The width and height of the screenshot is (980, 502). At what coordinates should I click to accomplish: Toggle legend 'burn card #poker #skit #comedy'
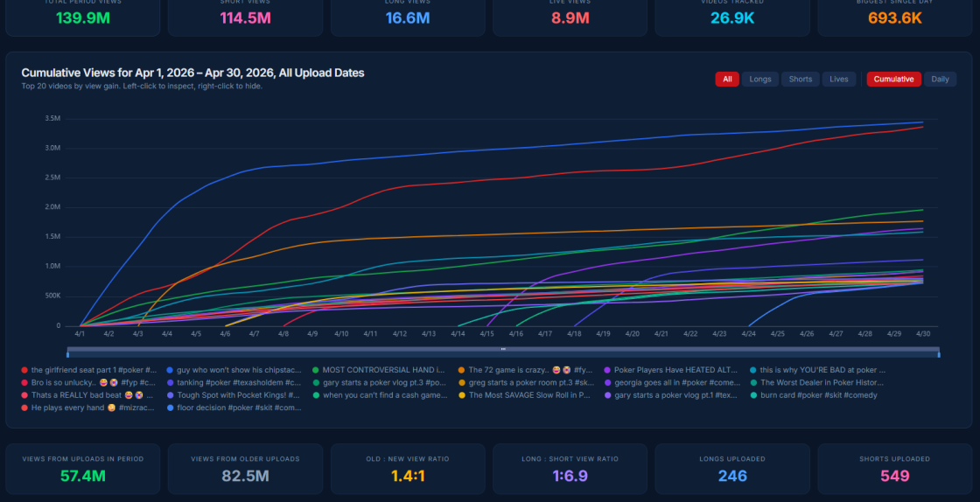pyautogui.click(x=813, y=395)
